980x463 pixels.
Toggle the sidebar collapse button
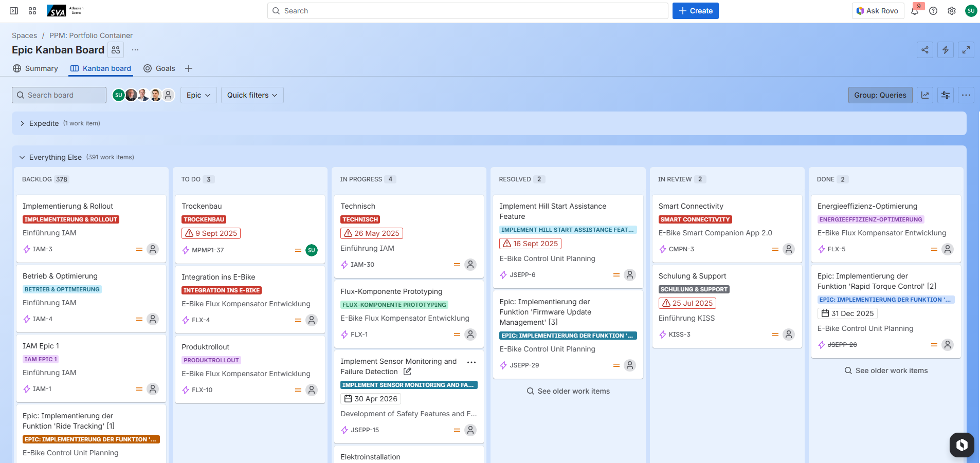pyautogui.click(x=14, y=11)
